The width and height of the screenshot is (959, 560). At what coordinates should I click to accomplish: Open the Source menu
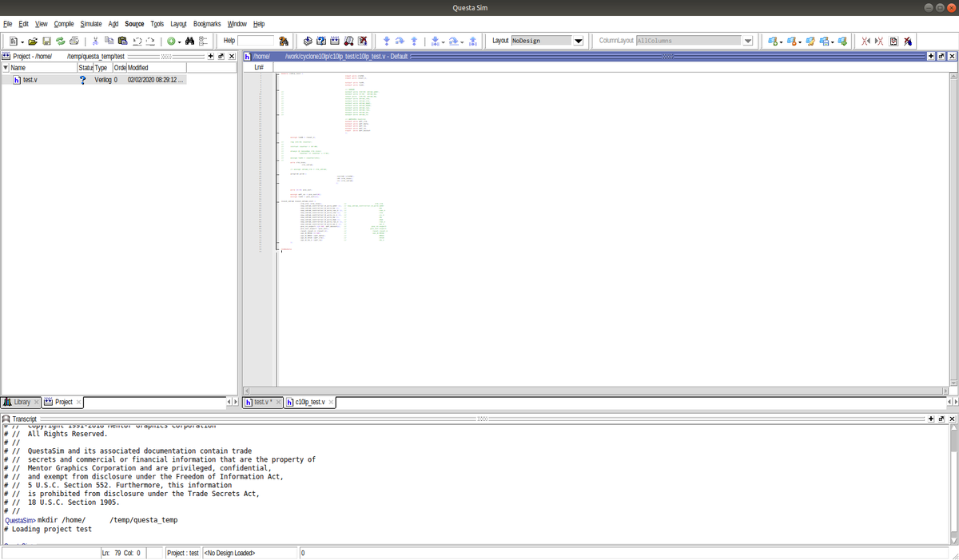pyautogui.click(x=134, y=24)
